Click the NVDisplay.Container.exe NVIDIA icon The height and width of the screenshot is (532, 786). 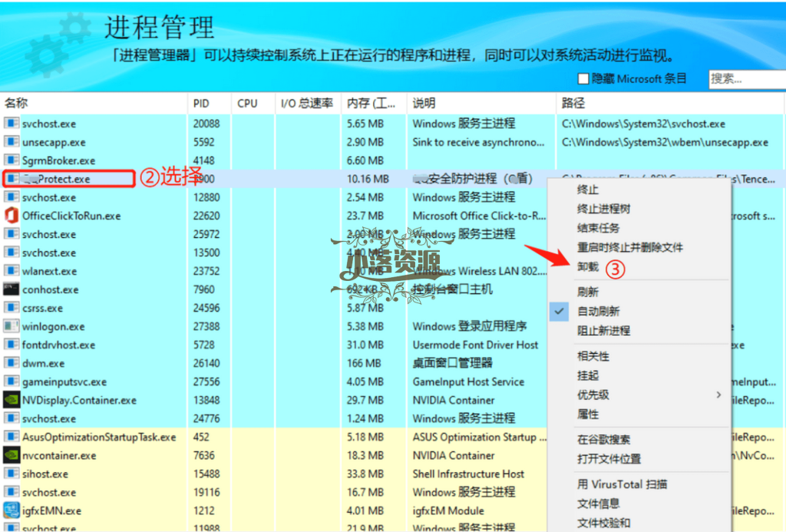click(x=11, y=400)
